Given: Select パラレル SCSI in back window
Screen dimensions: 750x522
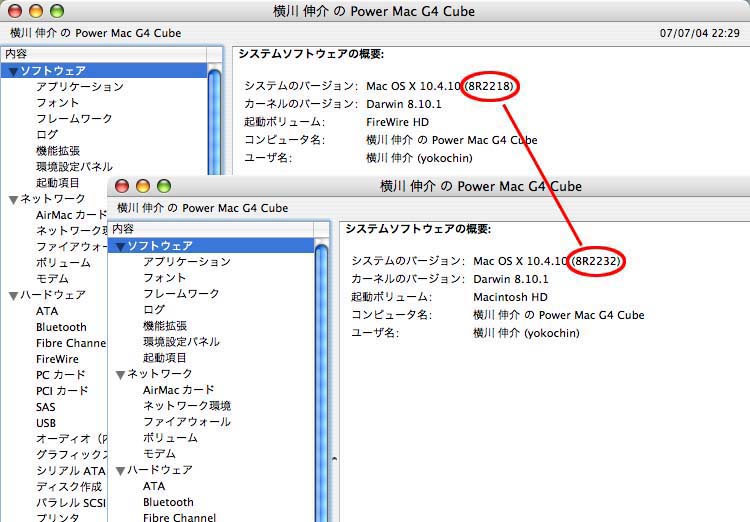Looking at the screenshot, I should [71, 503].
